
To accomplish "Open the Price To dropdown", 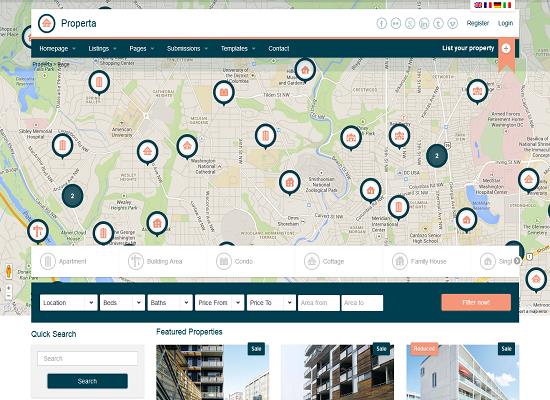I will (271, 303).
